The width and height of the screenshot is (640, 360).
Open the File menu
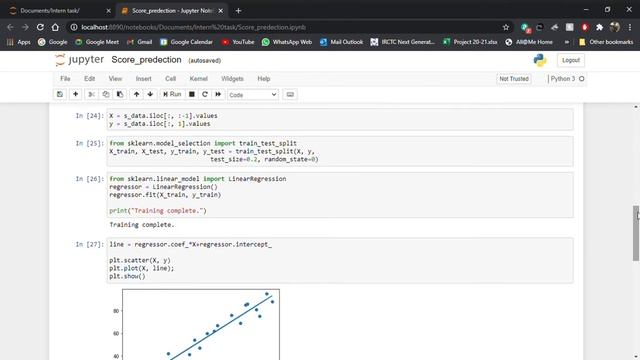click(65, 79)
